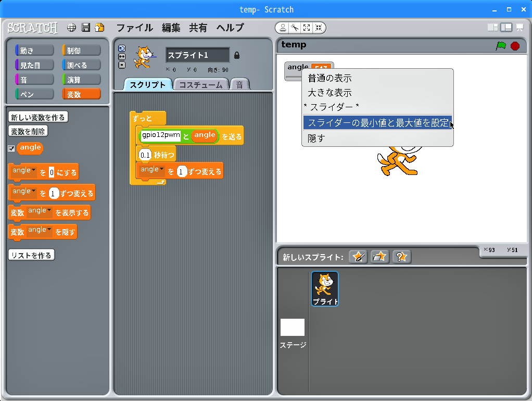
Task: Click the cat sprite on the stage
Action: click(399, 160)
